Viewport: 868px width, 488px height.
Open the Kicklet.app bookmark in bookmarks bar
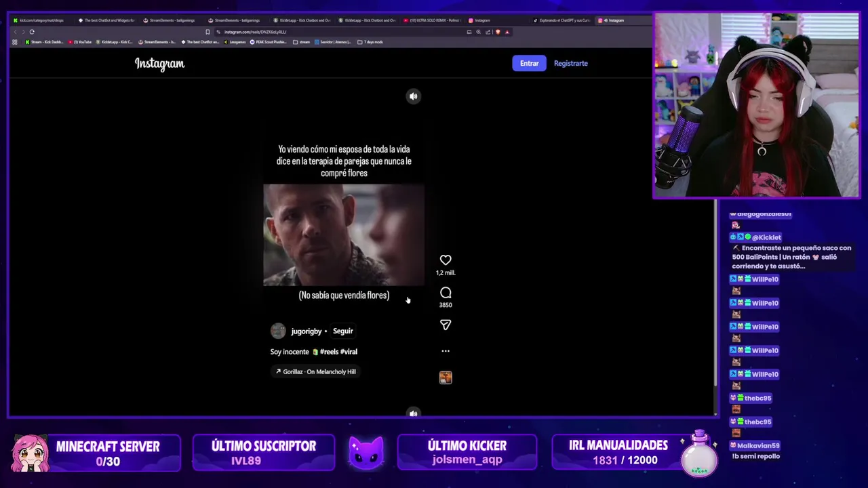[115, 42]
